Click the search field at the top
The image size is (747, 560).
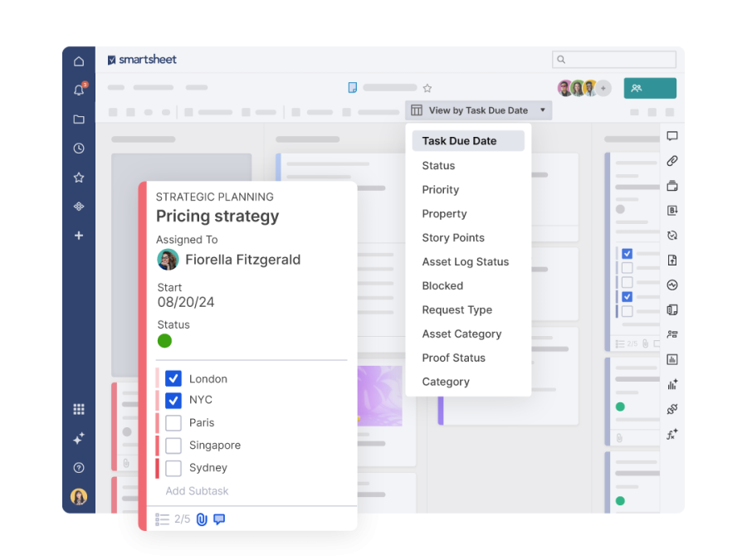(x=614, y=59)
